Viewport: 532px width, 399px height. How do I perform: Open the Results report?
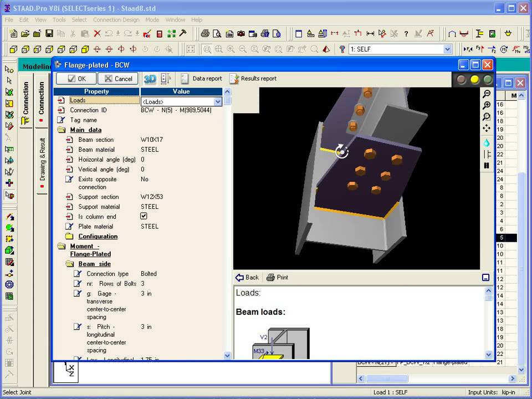coord(253,79)
